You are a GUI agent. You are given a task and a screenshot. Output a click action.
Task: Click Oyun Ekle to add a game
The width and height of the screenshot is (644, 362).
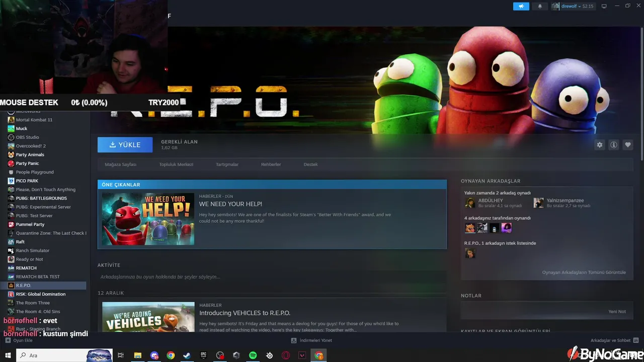[19, 340]
